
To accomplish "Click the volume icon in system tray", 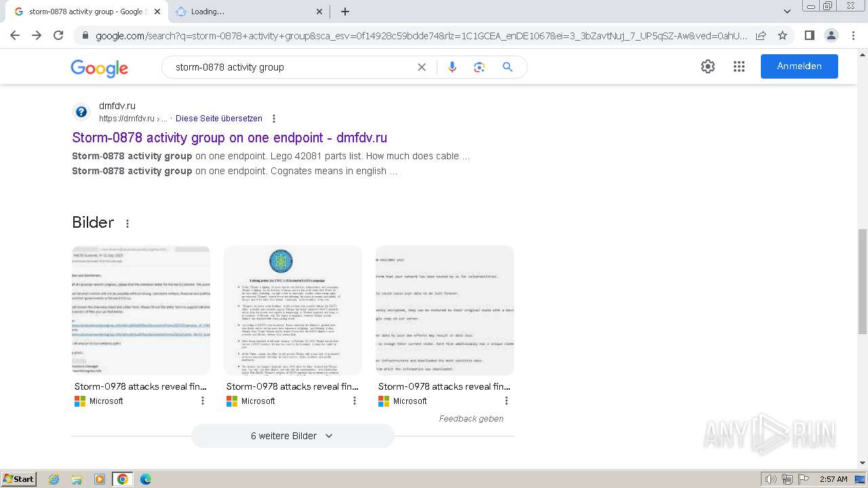I will pos(771,479).
